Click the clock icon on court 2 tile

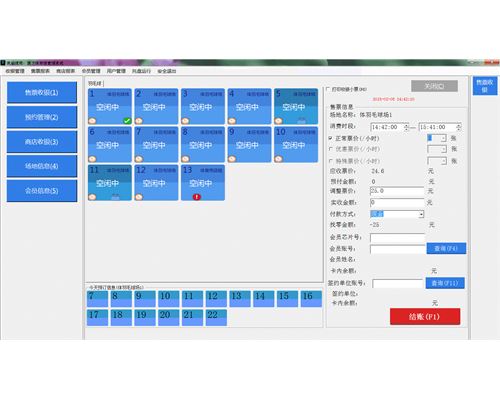pos(139,121)
